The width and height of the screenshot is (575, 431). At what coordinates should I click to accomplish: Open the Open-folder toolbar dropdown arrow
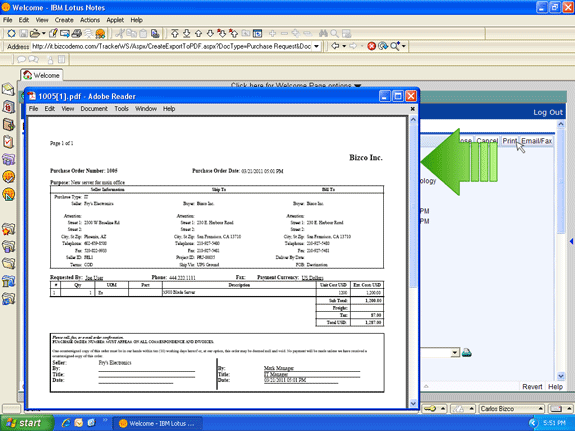click(x=44, y=34)
